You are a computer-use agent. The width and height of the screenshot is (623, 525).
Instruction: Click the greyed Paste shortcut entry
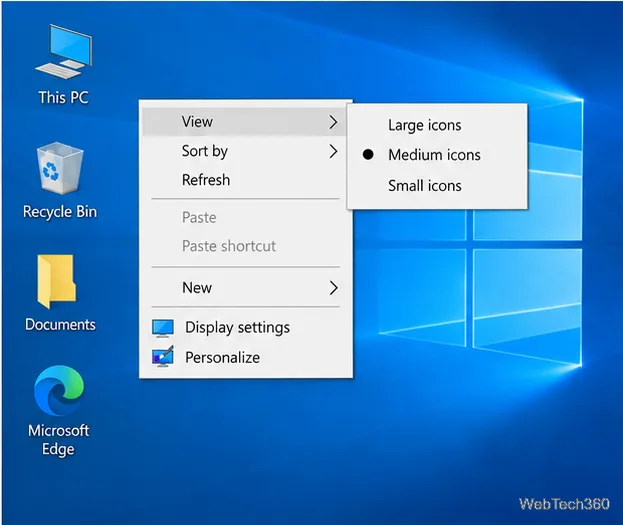[244, 246]
